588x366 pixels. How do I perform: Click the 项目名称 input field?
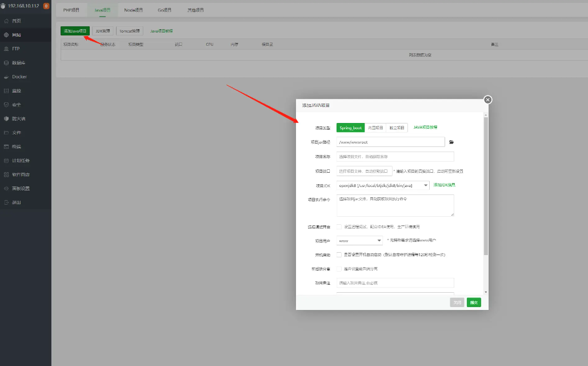click(395, 156)
